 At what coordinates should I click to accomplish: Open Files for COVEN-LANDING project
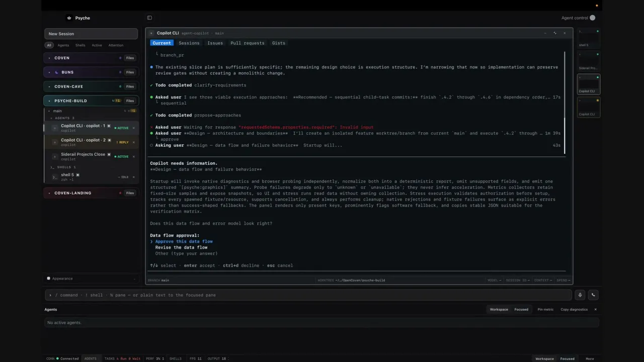tap(130, 193)
